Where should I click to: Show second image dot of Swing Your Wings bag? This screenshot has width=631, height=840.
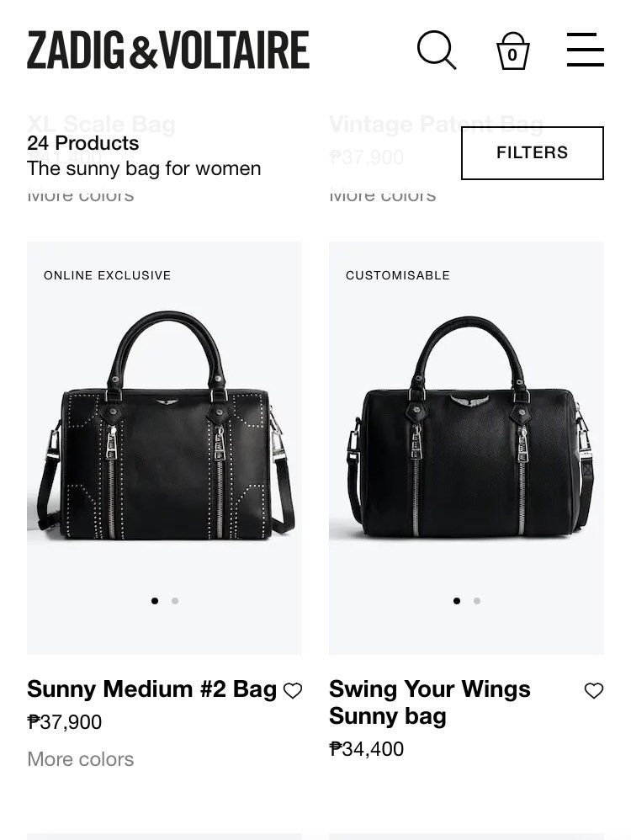[477, 601]
